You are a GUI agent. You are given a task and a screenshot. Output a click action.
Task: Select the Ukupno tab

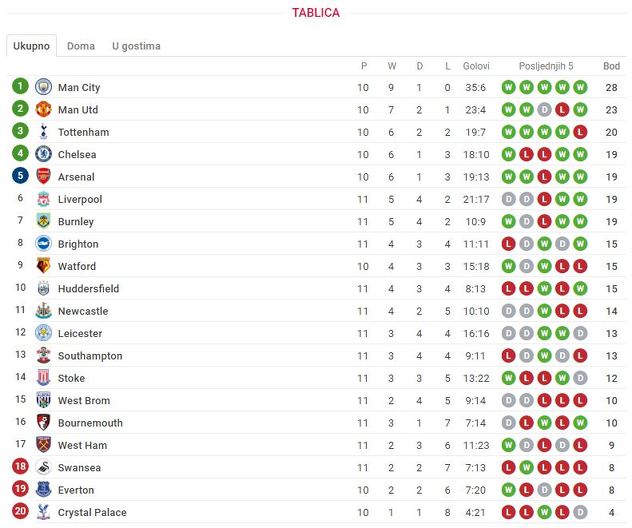31,46
